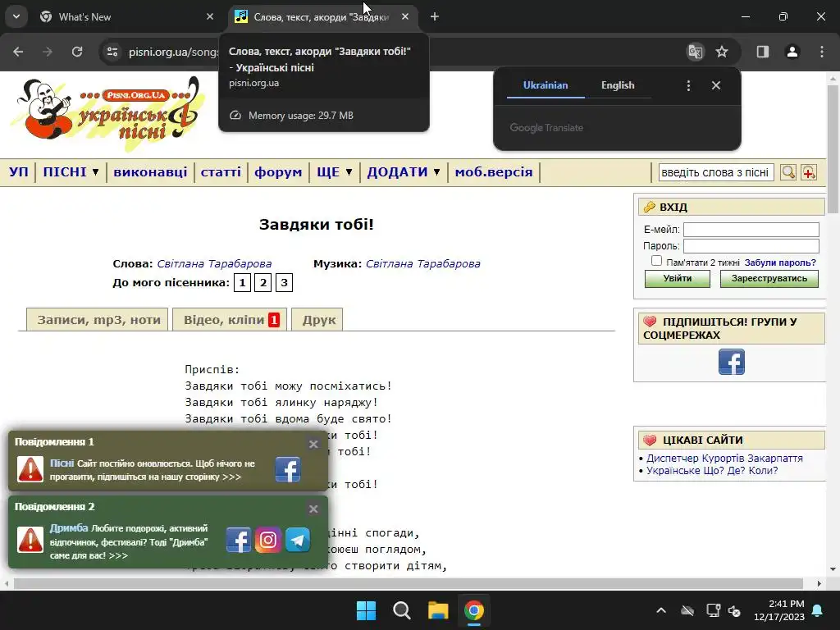Open site information icon in address bar

112,52
